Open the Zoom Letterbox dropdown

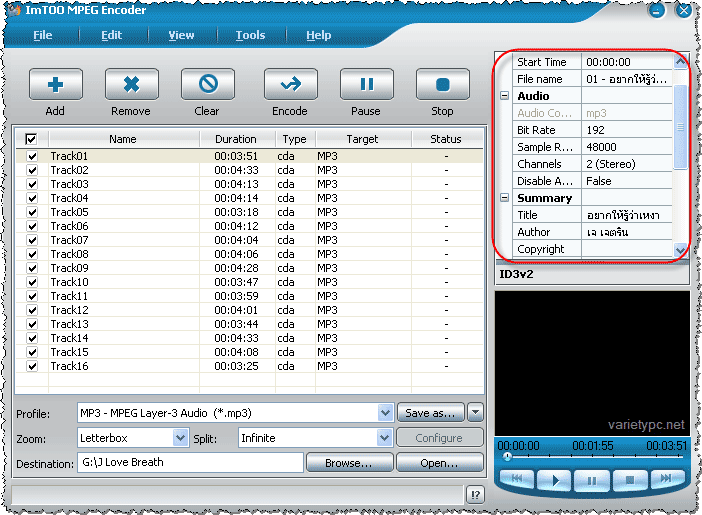[180, 438]
